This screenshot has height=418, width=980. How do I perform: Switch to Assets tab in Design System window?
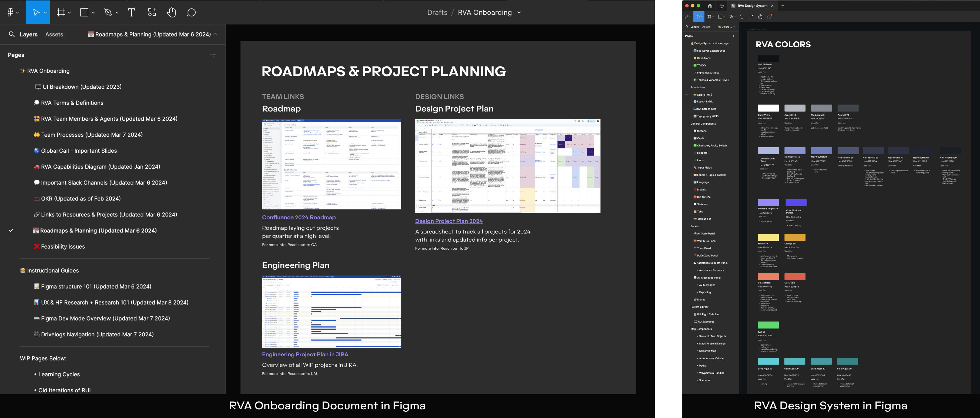click(706, 27)
